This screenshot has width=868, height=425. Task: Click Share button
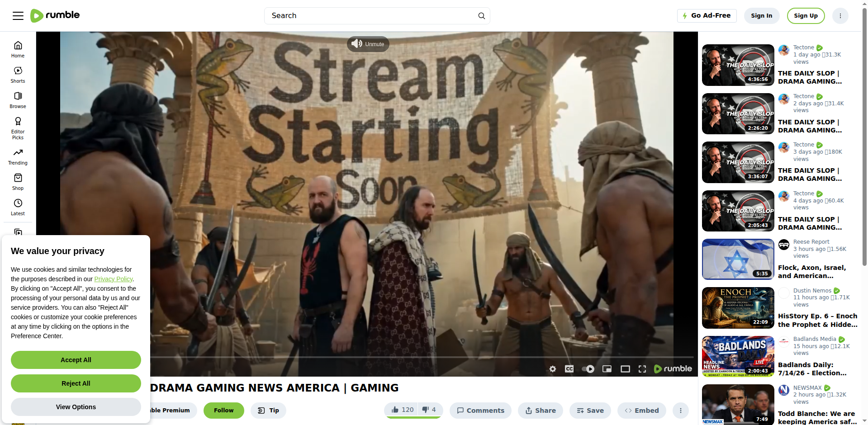tap(541, 411)
